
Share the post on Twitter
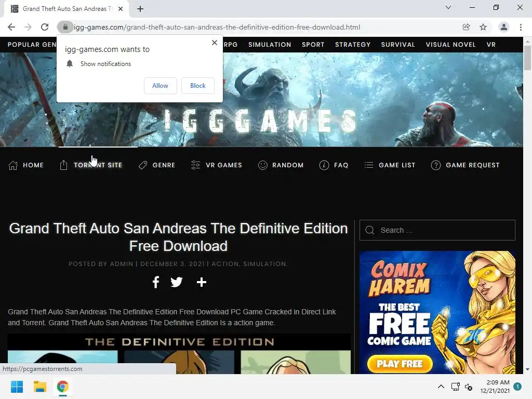pos(177,282)
